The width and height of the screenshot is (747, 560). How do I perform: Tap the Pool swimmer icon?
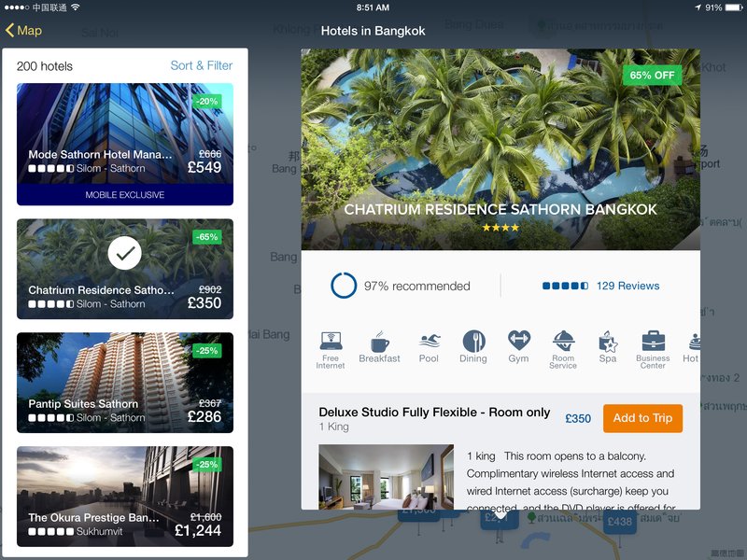430,341
